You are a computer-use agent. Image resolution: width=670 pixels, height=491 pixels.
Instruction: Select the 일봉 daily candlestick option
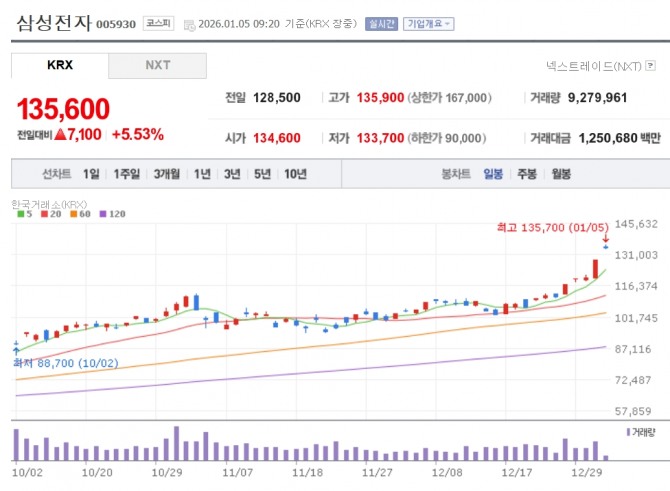493,174
